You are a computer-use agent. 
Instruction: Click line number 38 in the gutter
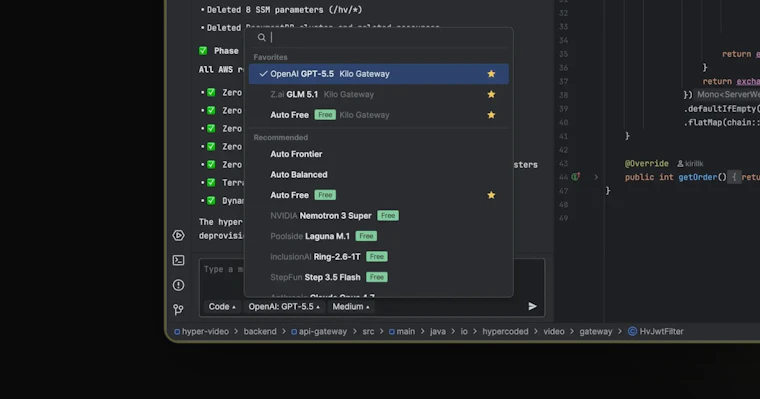(x=563, y=95)
